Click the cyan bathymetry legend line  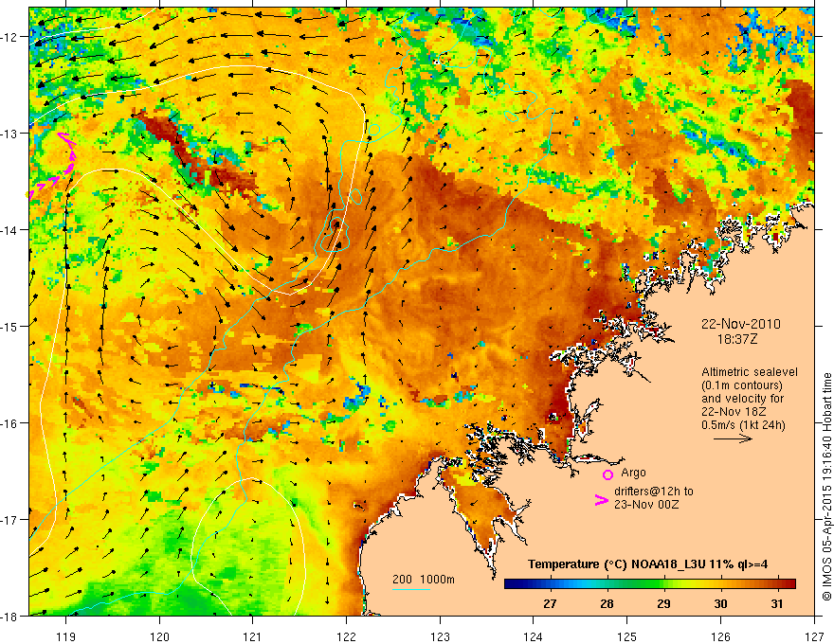point(411,589)
